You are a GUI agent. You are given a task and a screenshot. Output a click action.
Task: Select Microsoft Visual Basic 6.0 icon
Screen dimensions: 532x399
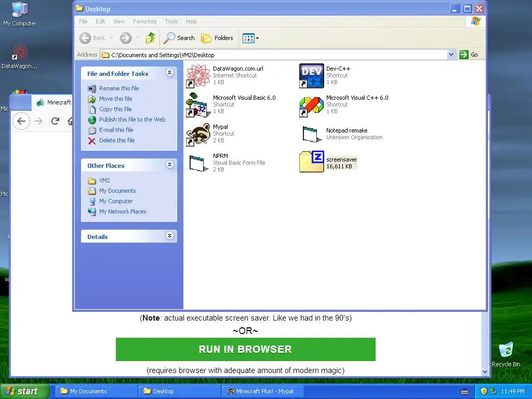(197, 105)
